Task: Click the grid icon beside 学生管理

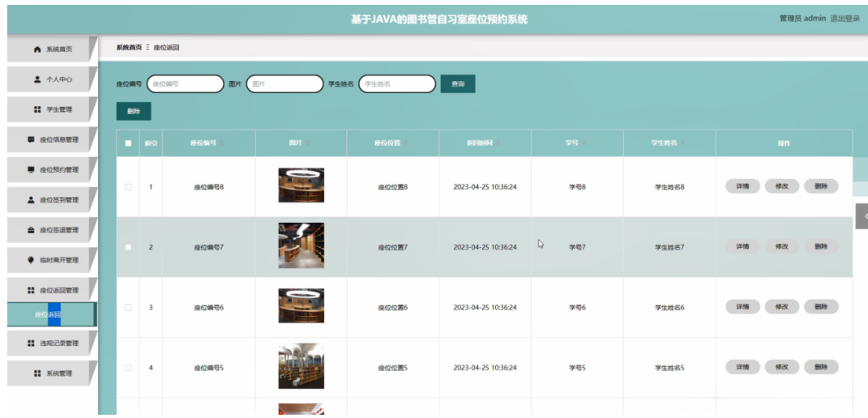Action: [x=37, y=109]
